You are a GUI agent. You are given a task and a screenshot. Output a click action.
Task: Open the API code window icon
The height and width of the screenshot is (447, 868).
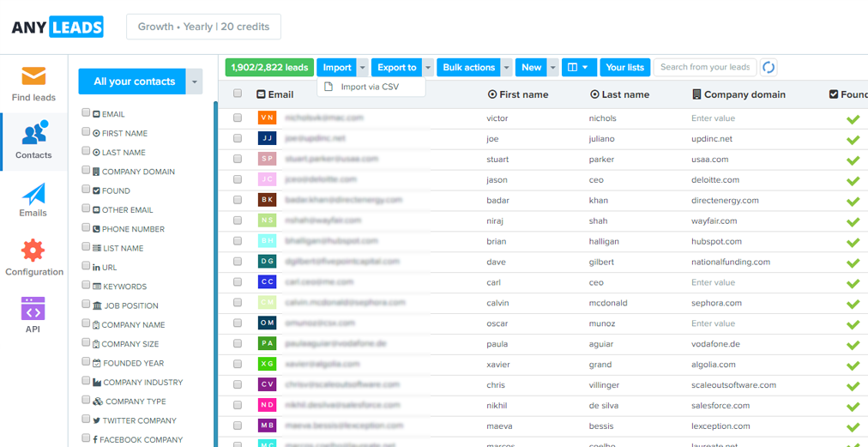click(33, 309)
